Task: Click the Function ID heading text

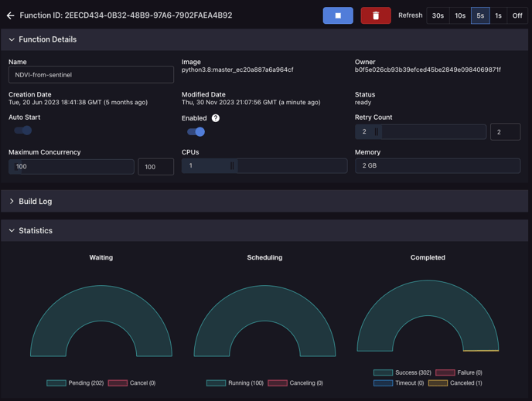Action: 126,15
